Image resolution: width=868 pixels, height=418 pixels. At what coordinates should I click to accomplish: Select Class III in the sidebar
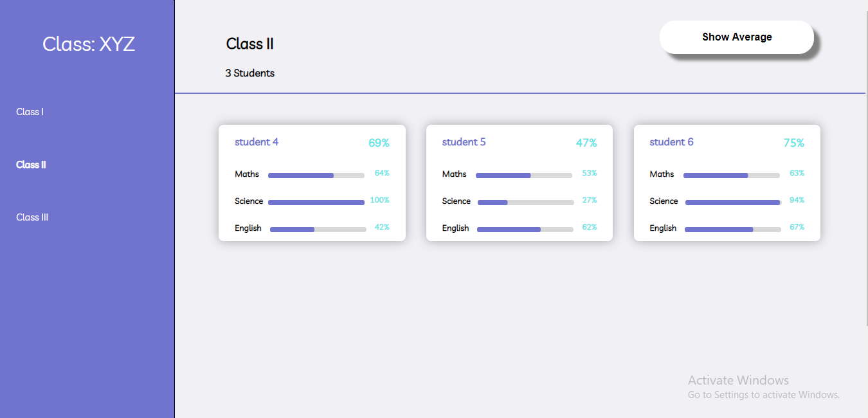click(x=32, y=217)
